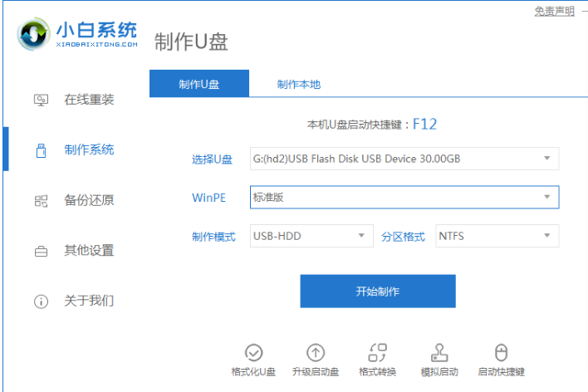588x392 pixels.
Task: Click the 升级启动盘 upload arrow icon
Action: tap(316, 352)
